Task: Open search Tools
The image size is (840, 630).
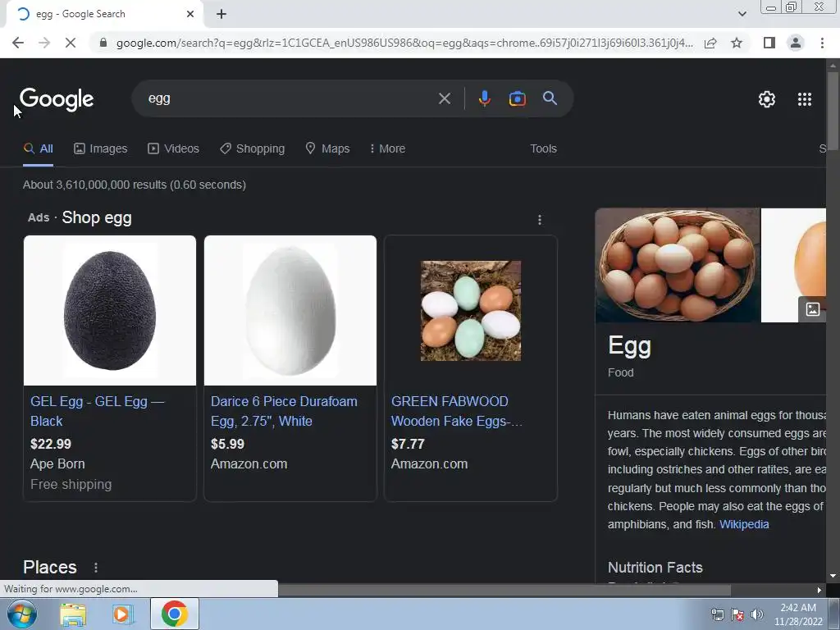Action: (x=543, y=149)
